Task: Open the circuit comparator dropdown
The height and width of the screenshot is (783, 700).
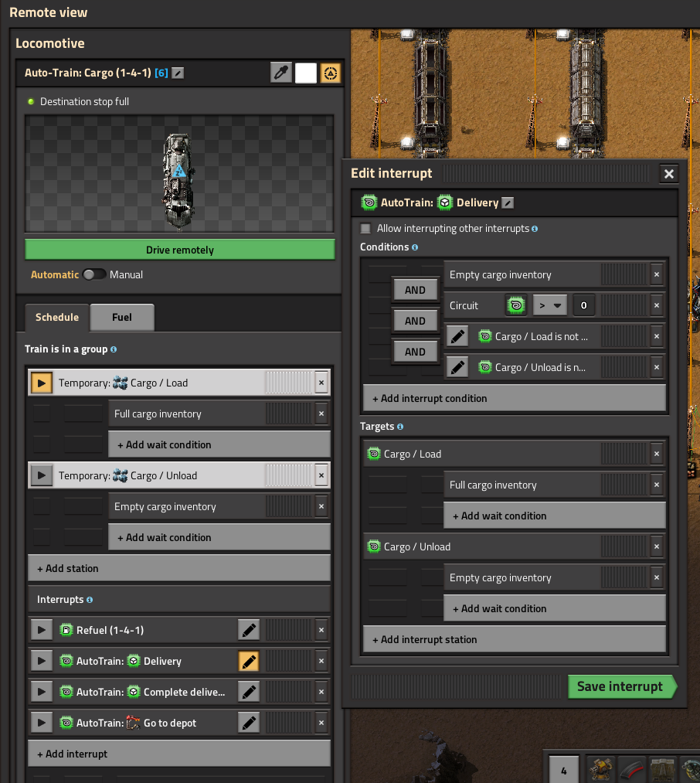Action: [550, 305]
